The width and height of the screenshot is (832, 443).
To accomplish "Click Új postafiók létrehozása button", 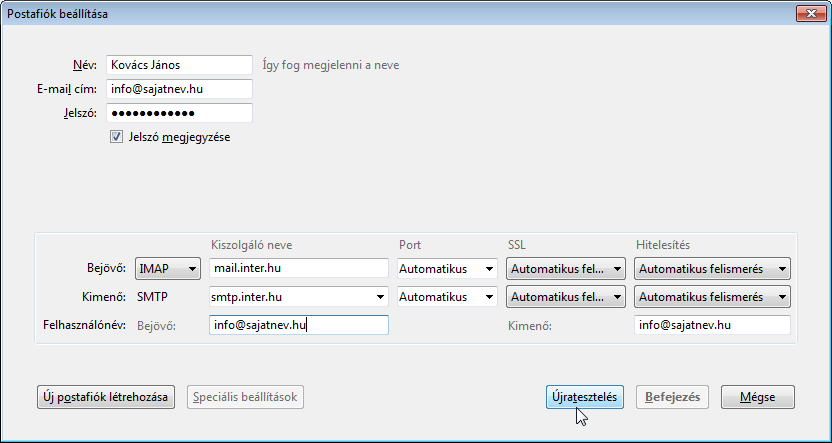I will click(106, 397).
